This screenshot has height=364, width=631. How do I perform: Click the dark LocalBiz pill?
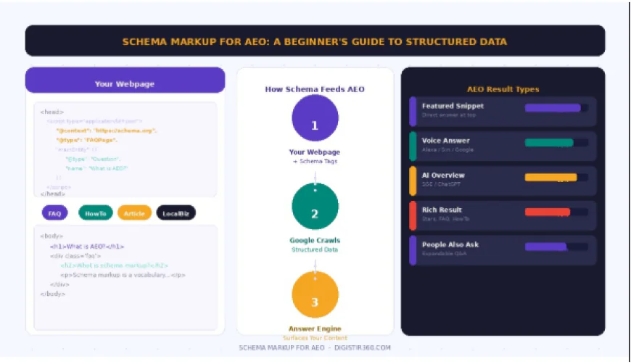click(176, 212)
